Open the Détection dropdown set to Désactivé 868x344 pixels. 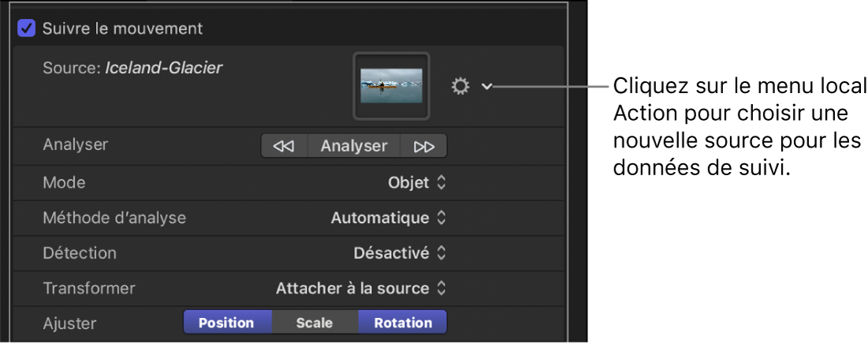tap(400, 253)
